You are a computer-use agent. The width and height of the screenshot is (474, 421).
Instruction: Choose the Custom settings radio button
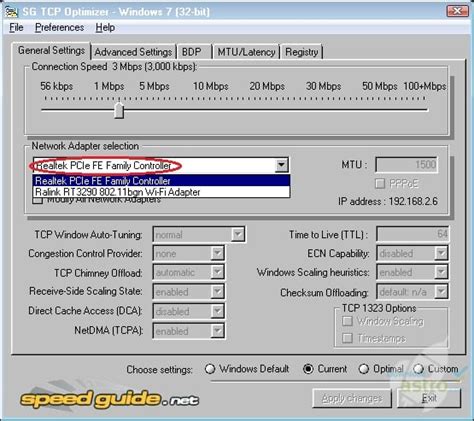coord(418,369)
